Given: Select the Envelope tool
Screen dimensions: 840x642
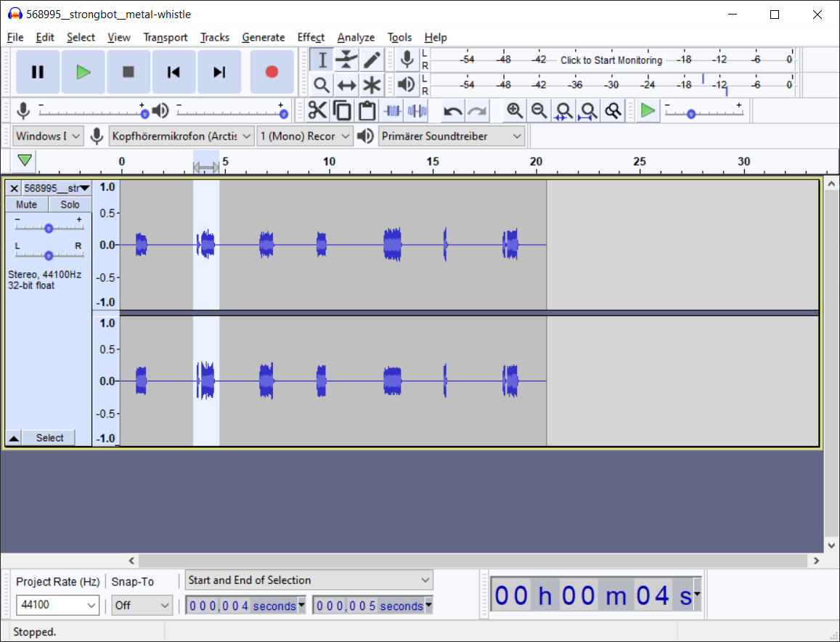Looking at the screenshot, I should coord(347,60).
